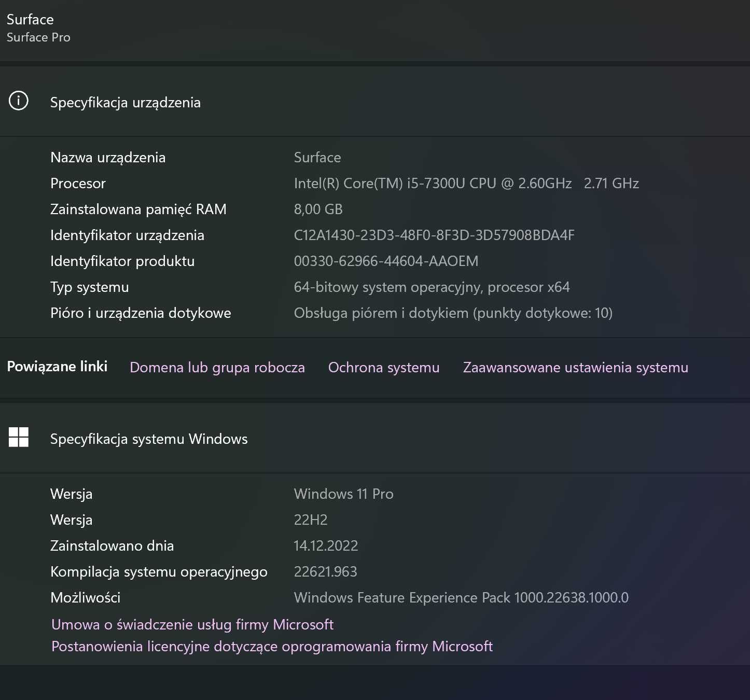Click the Zainstalowano dnia label
This screenshot has width=750, height=700.
(x=112, y=545)
